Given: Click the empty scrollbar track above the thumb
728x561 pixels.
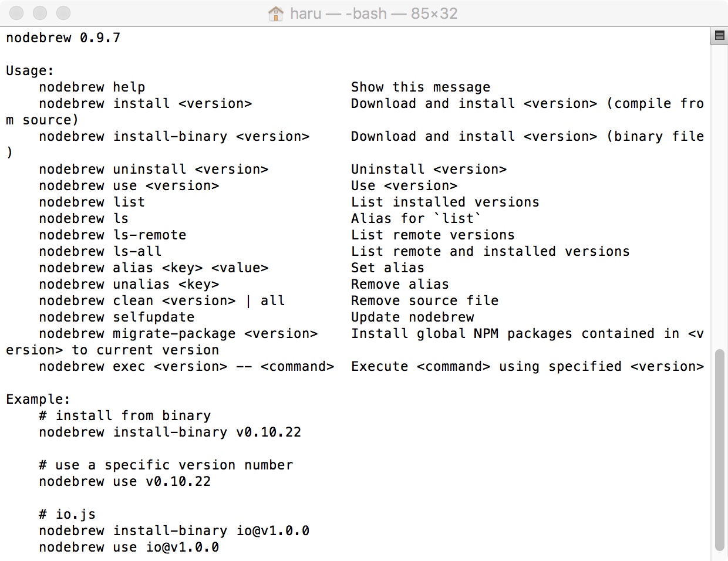Looking at the screenshot, I should (719, 194).
